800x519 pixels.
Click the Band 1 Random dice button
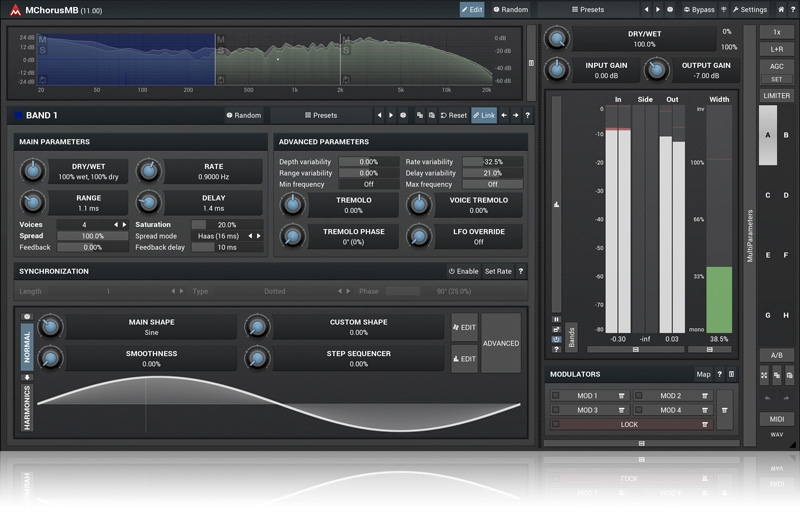click(244, 115)
